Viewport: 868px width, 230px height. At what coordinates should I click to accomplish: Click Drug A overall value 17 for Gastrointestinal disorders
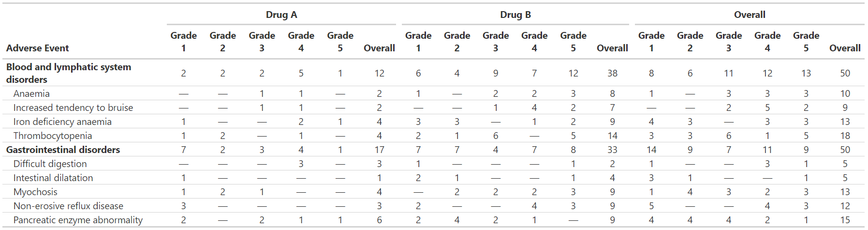coord(379,150)
